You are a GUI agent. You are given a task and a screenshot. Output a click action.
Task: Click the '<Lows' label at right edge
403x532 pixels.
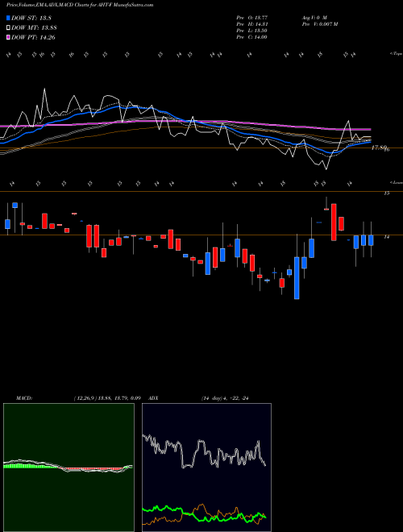pos(397,183)
